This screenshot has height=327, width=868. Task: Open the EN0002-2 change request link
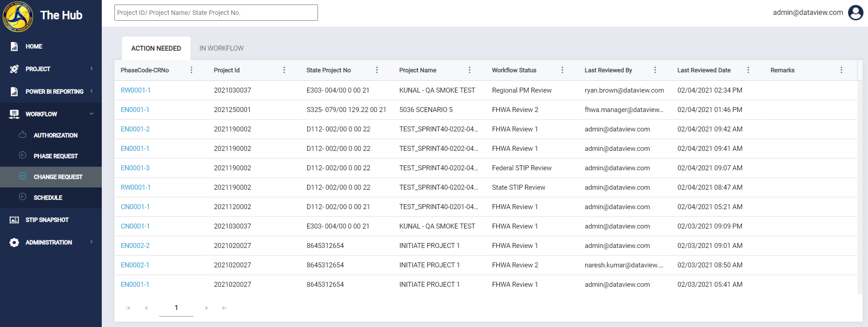[x=135, y=246]
